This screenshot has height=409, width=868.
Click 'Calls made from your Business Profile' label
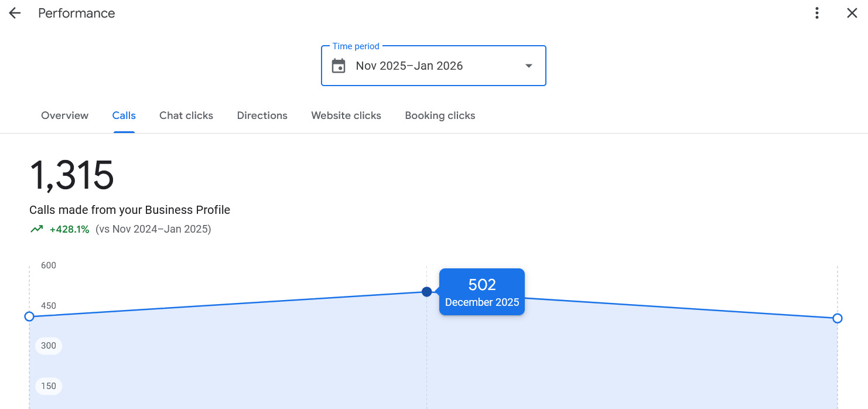(x=129, y=210)
